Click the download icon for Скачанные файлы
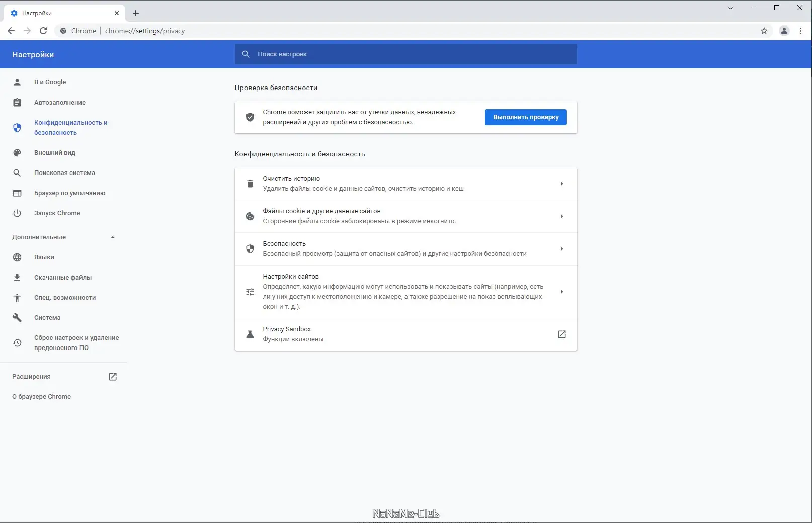The image size is (812, 523). (x=17, y=277)
